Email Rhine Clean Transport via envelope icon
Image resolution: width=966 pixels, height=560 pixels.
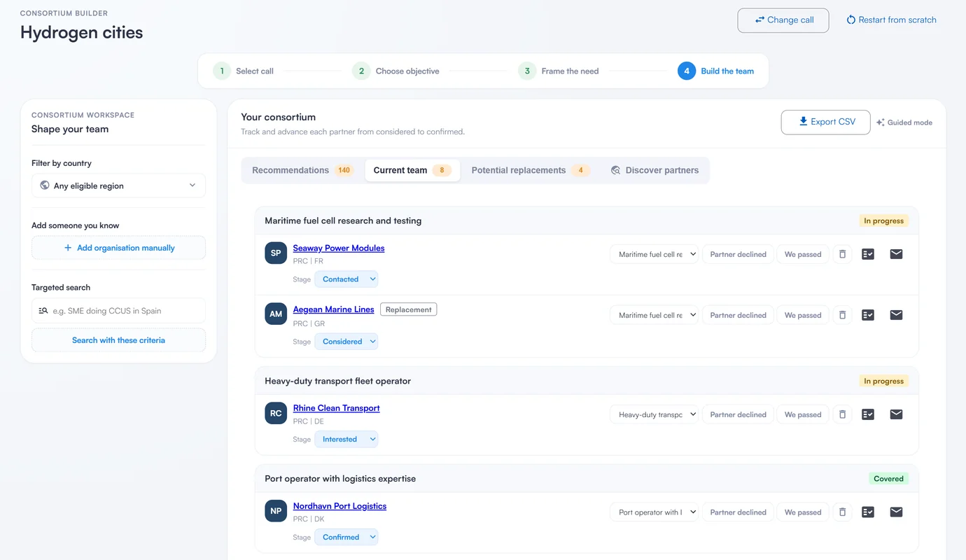click(x=896, y=414)
